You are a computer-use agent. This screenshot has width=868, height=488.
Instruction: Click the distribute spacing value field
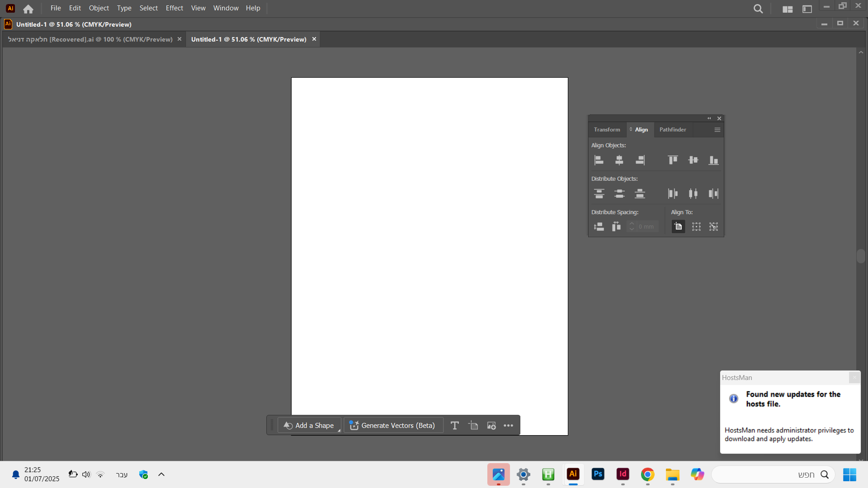(647, 227)
